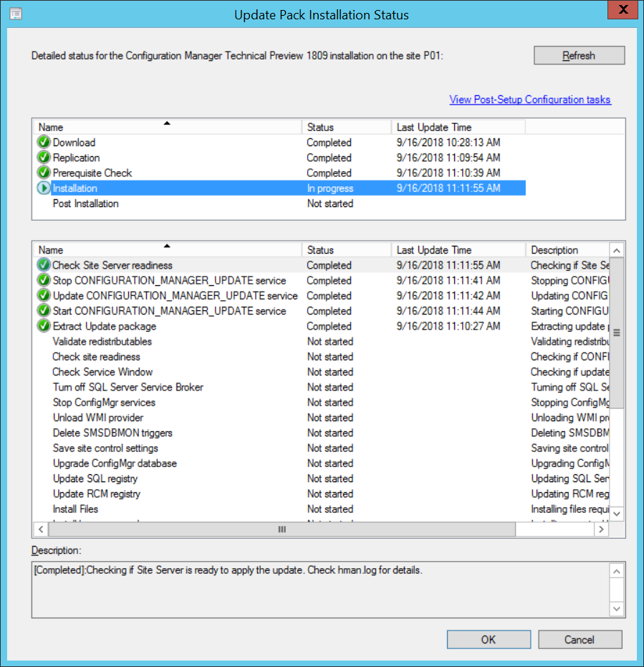Viewport: 644px width, 667px height.
Task: Sort lower list by Description column header
Action: (567, 250)
